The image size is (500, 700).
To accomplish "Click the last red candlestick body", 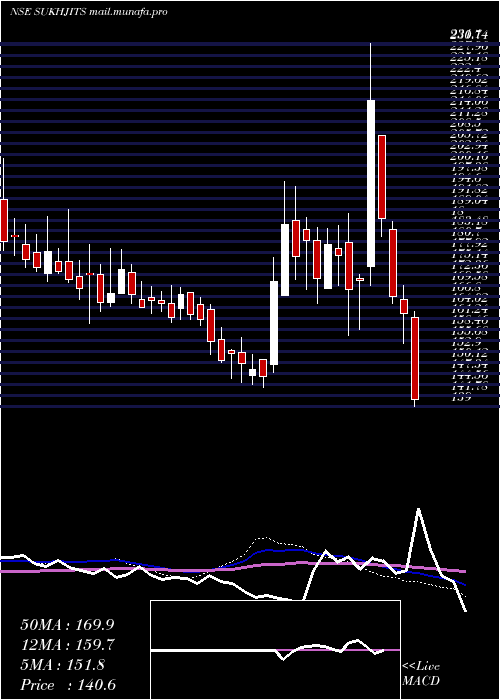I will point(415,358).
